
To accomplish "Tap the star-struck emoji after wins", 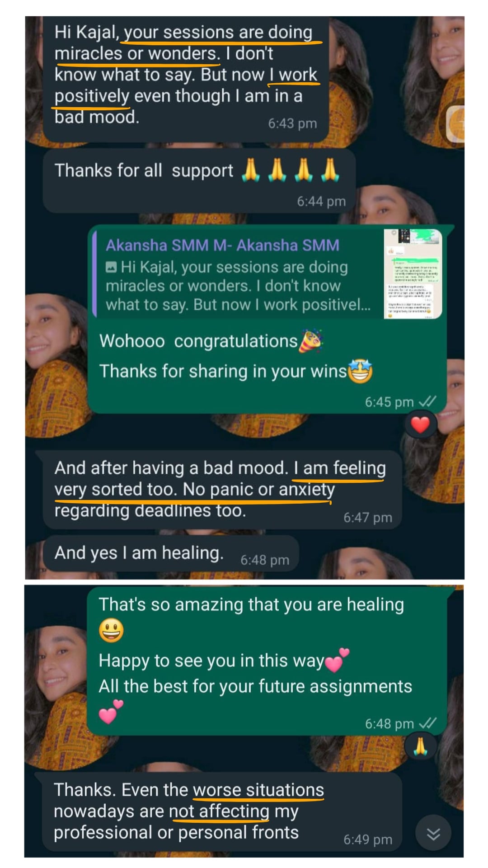I will pos(360,372).
